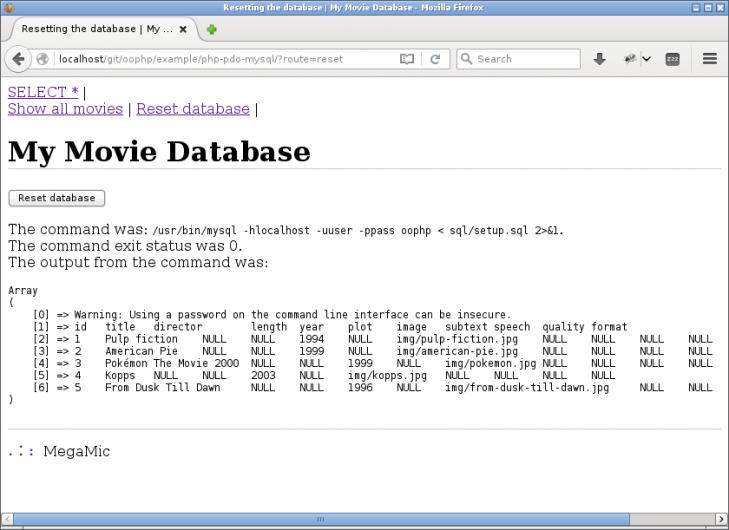This screenshot has height=530, width=729.
Task: Maximize the Firefox window
Action: point(708,7)
